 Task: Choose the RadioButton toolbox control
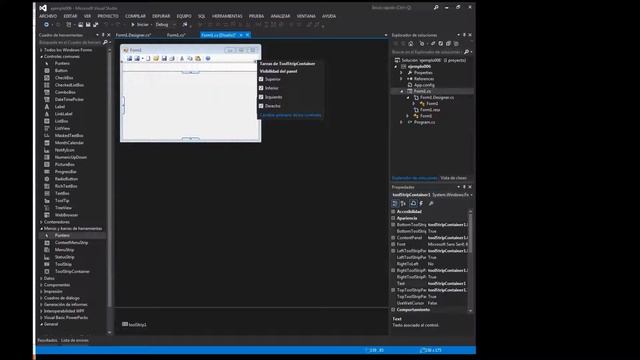[66, 179]
